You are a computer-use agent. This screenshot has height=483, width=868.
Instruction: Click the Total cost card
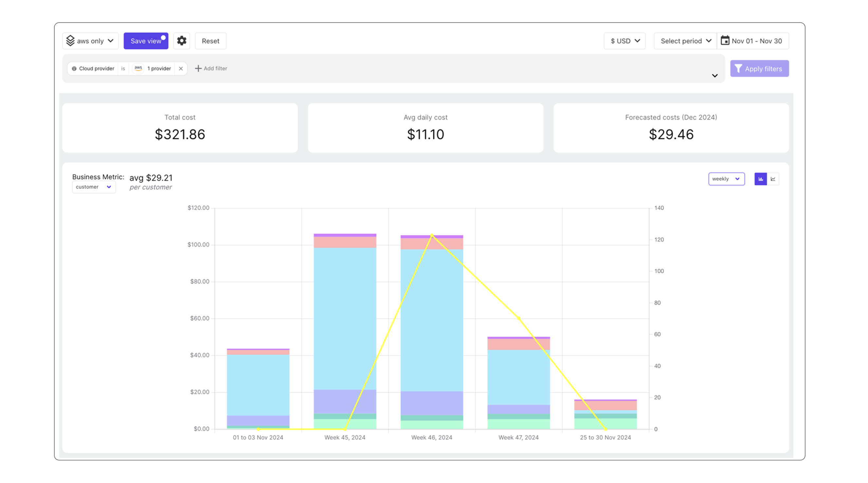point(180,128)
